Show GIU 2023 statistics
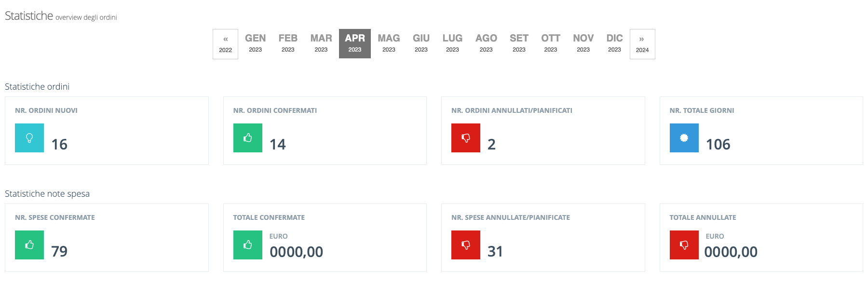 click(421, 43)
